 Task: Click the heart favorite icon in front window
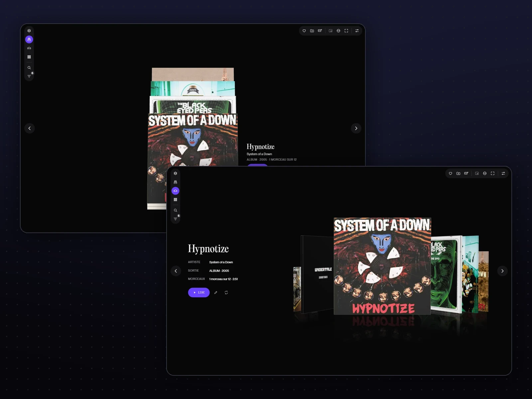tap(451, 173)
